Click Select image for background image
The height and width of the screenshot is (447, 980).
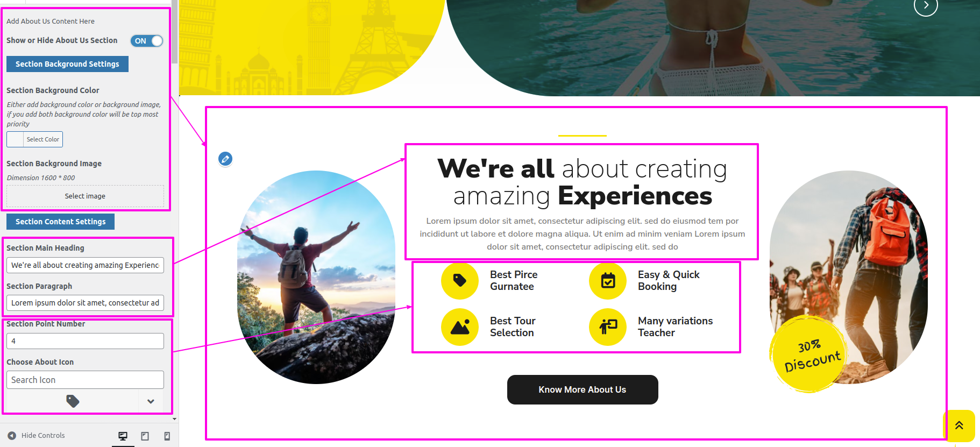[85, 196]
